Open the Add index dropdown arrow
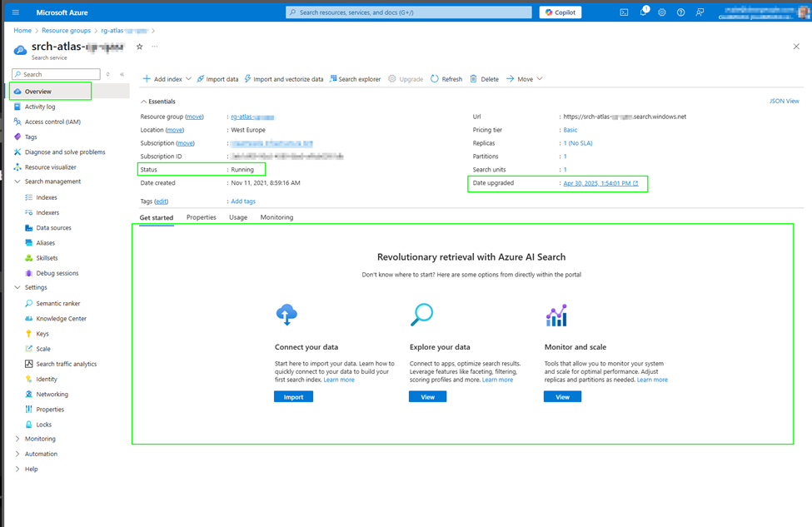The image size is (812, 527). pos(188,79)
